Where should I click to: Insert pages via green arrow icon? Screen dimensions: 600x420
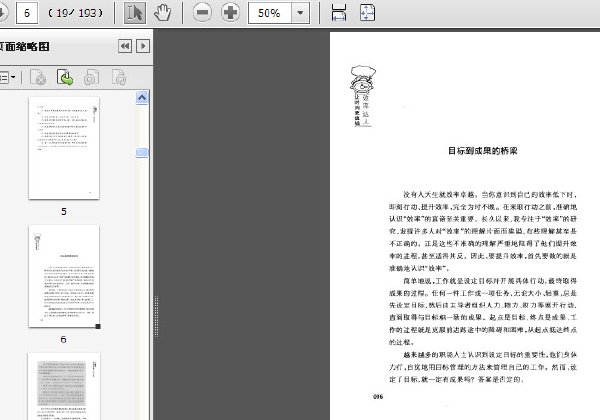coord(65,77)
